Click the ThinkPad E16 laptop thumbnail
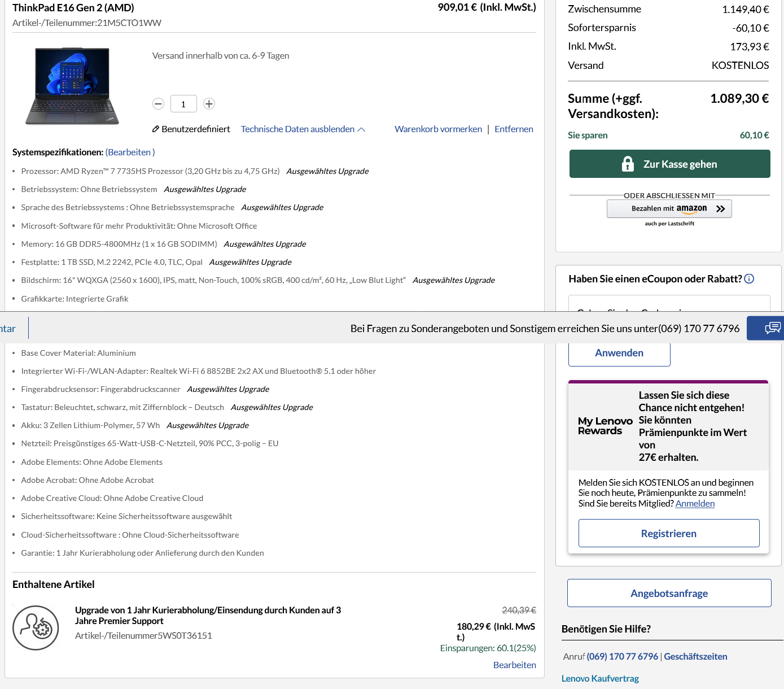The width and height of the screenshot is (784, 689). tap(72, 86)
